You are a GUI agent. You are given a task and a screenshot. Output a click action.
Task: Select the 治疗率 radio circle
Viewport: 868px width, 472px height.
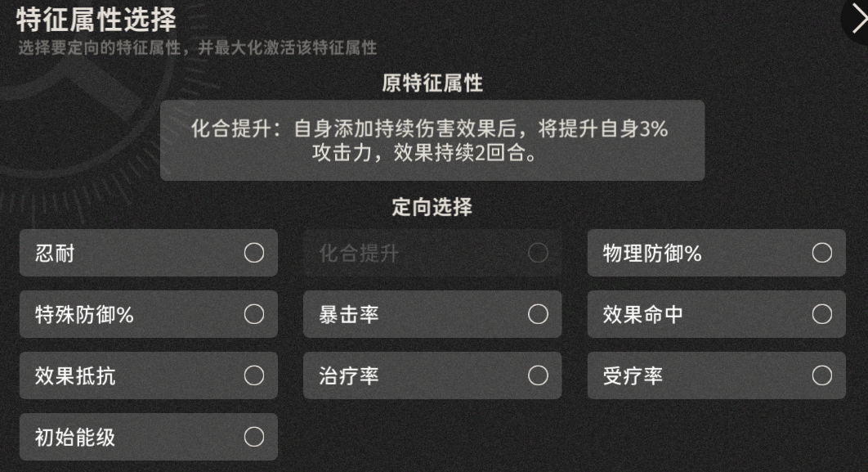pyautogui.click(x=538, y=375)
